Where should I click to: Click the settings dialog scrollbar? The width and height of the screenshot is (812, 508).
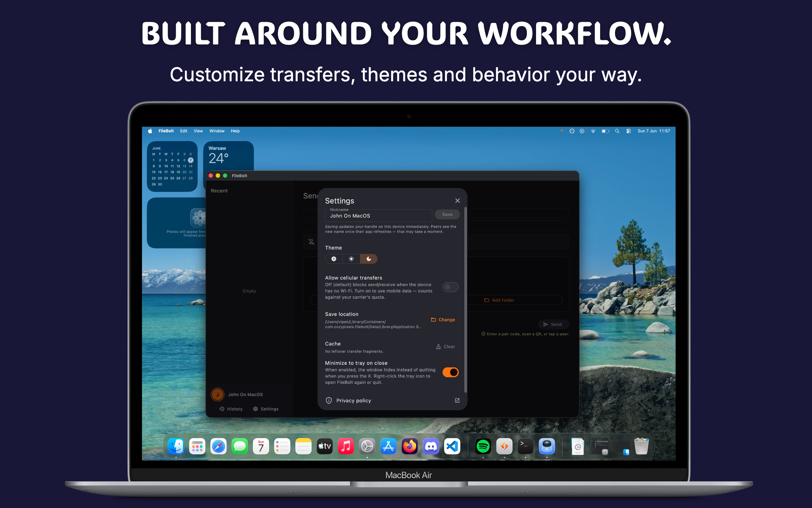(x=465, y=300)
